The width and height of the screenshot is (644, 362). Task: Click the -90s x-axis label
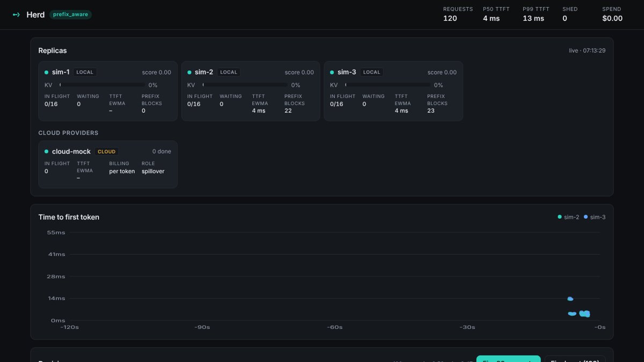(202, 327)
